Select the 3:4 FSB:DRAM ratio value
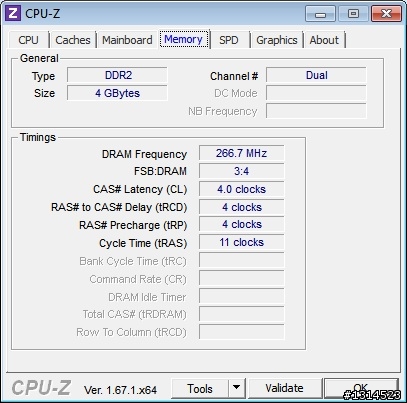The height and width of the screenshot is (403, 407). pyautogui.click(x=242, y=171)
